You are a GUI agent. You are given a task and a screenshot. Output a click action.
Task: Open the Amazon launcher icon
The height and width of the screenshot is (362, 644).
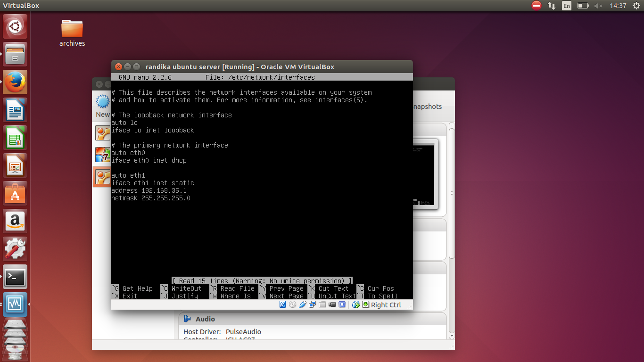point(15,221)
